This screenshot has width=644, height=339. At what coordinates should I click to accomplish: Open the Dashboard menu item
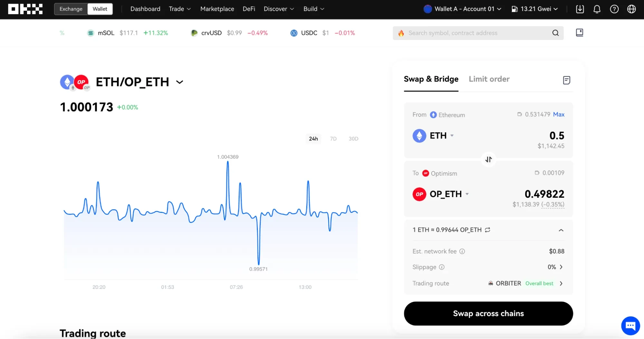[x=145, y=9]
